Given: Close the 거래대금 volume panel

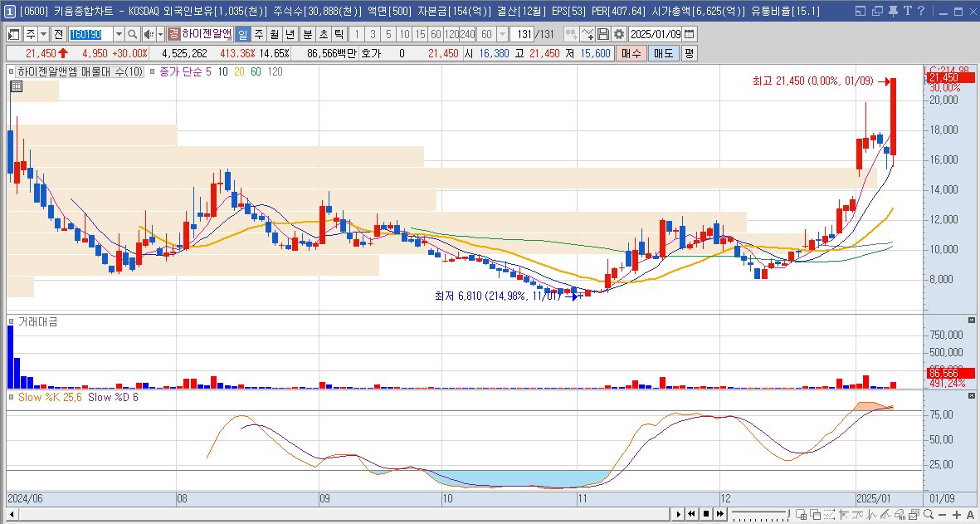Looking at the screenshot, I should coord(971,321).
